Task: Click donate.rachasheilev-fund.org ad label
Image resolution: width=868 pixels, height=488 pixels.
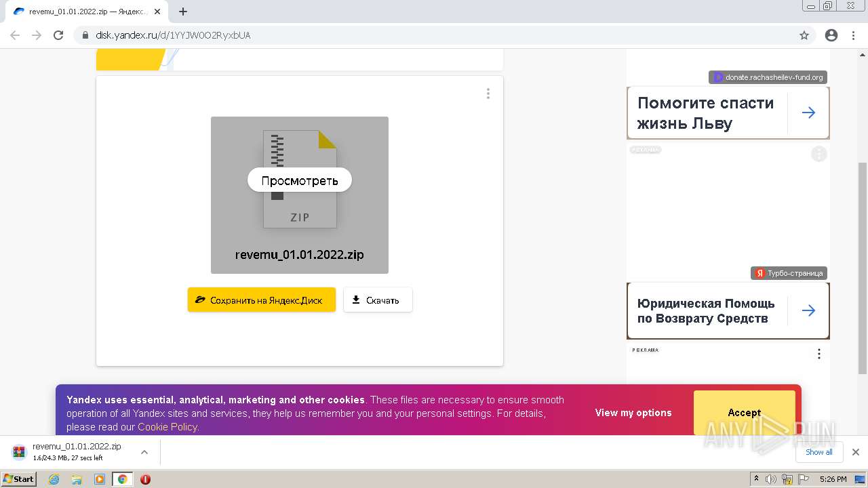Action: point(768,77)
